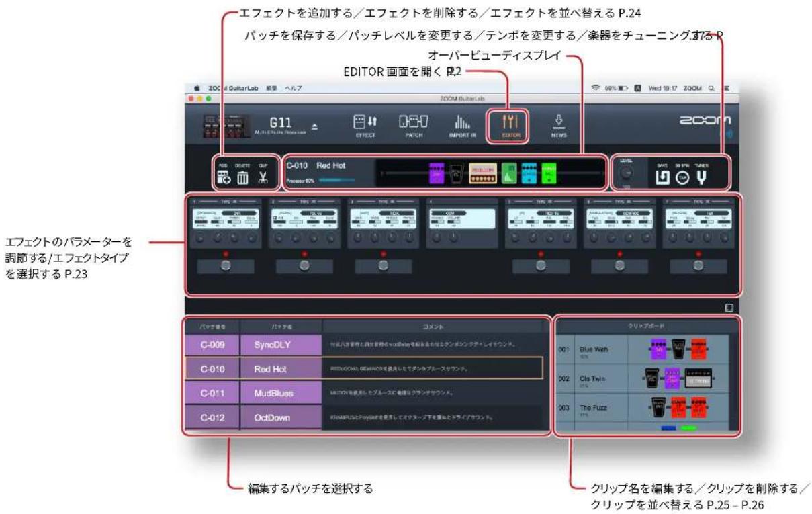Click the Processor usage bar

336,180
